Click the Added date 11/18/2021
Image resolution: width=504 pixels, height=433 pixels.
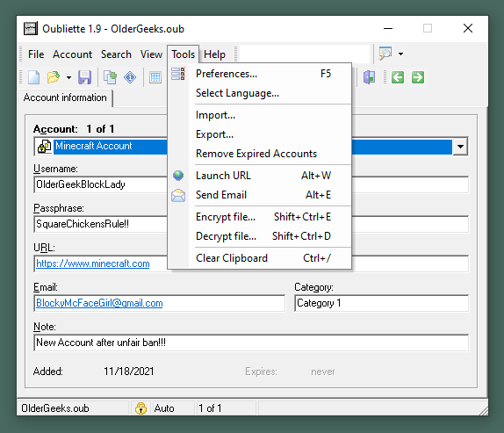[128, 372]
